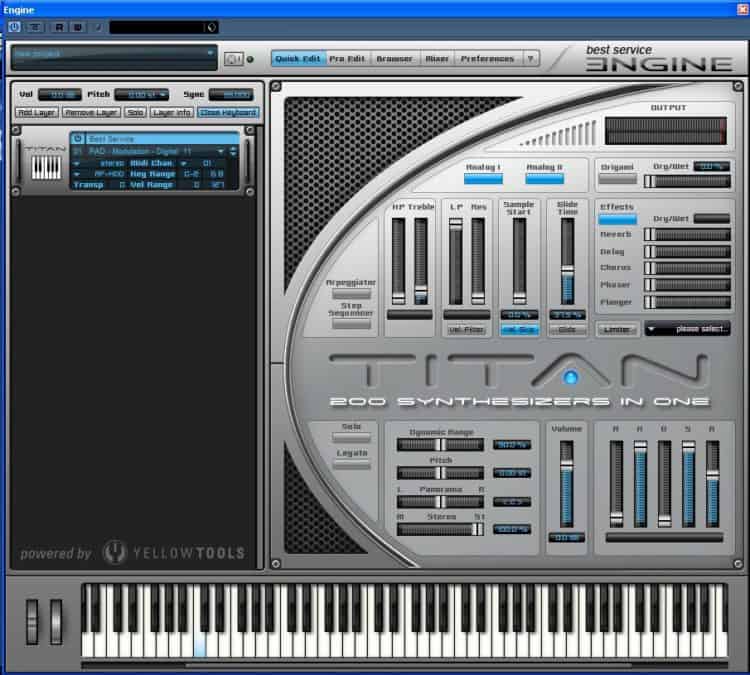The width and height of the screenshot is (750, 675).
Task: Click the lines icon next to the power icon
Action: [x=34, y=27]
